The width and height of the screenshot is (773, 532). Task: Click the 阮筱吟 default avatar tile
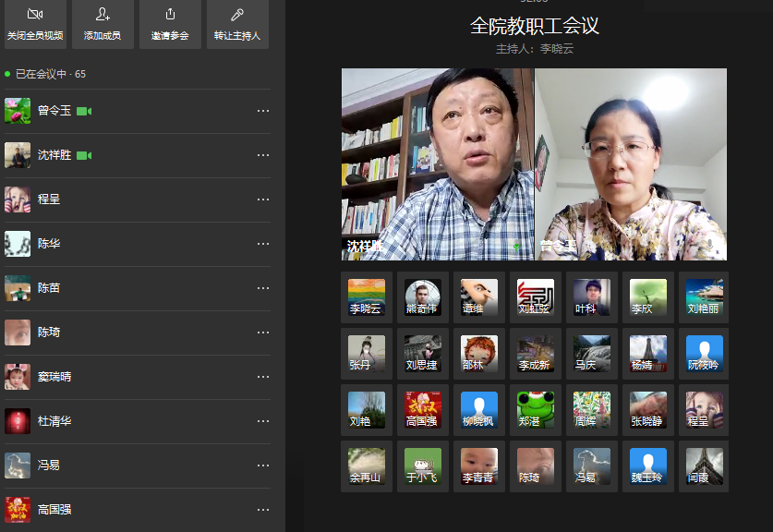[705, 354]
